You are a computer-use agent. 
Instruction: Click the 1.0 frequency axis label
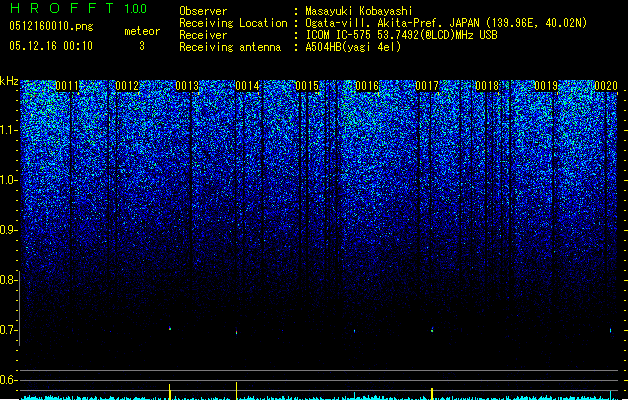[9, 180]
